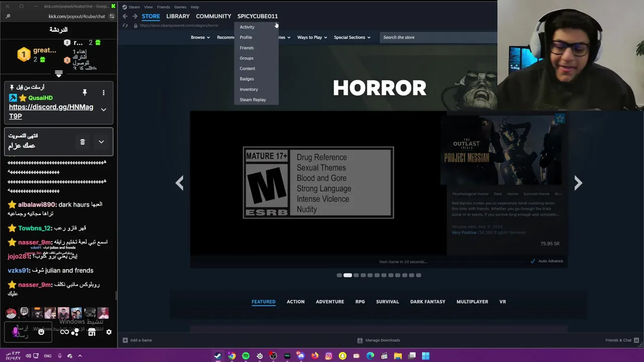Select the SURVIVAL category tab

387,302
